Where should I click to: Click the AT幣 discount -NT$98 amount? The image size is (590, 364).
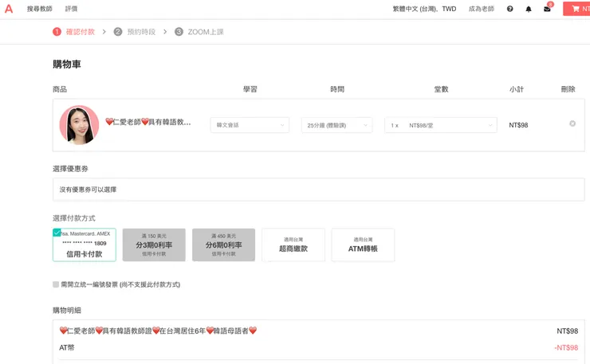click(566, 347)
